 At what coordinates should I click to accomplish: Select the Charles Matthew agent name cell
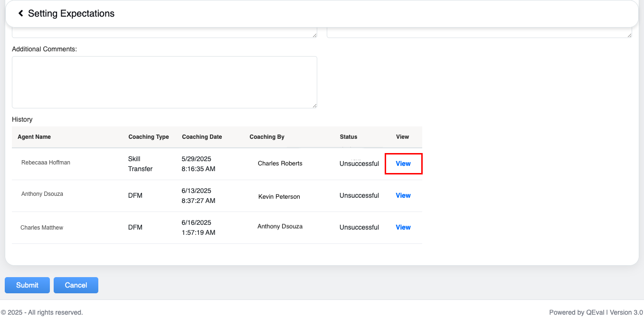pyautogui.click(x=42, y=228)
